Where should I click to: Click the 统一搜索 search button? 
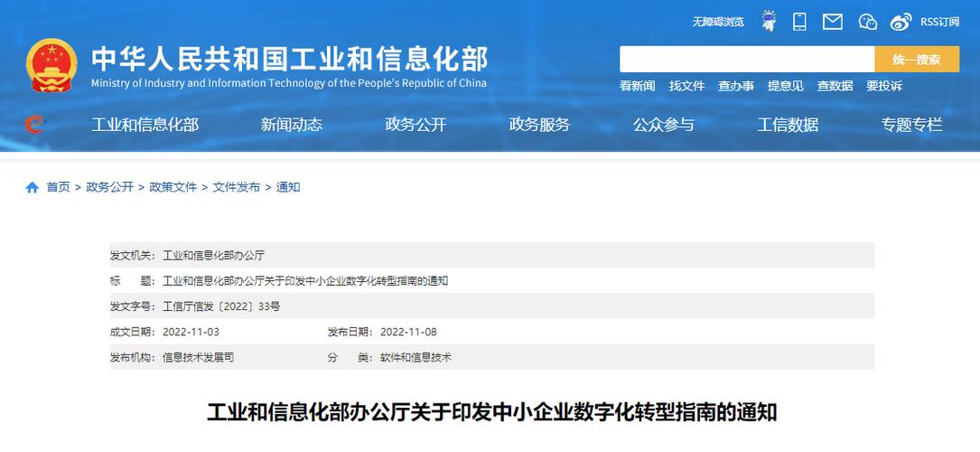tap(917, 60)
